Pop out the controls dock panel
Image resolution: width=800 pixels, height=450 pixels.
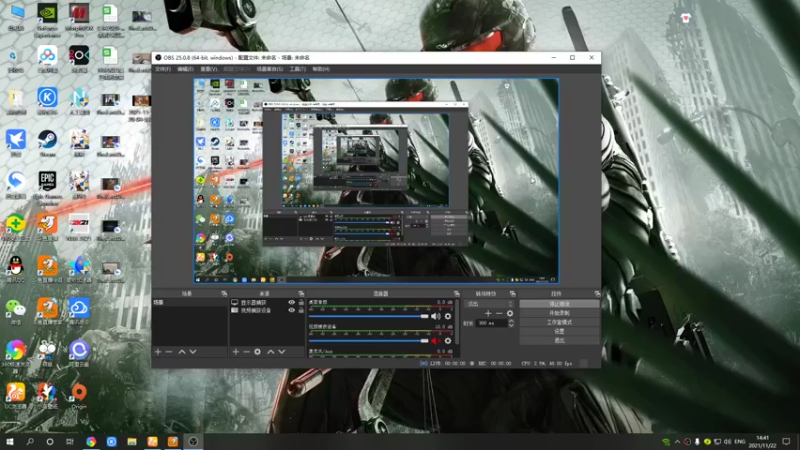tap(597, 294)
